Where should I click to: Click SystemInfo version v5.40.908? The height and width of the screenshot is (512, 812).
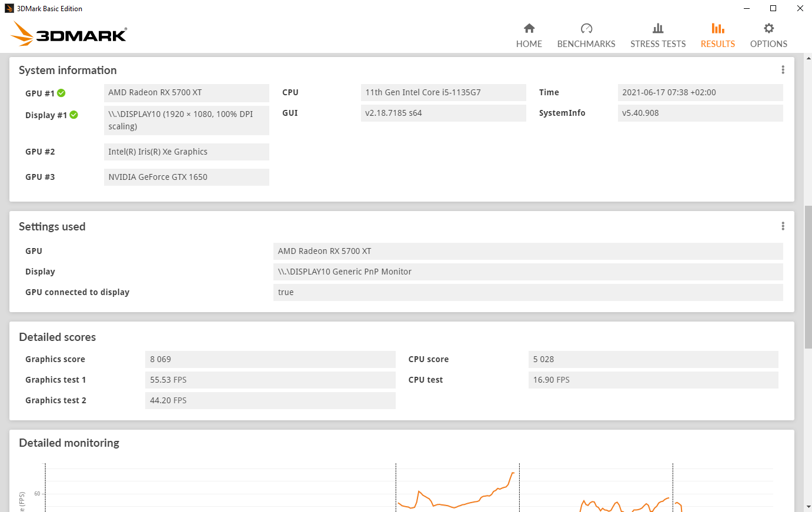700,113
